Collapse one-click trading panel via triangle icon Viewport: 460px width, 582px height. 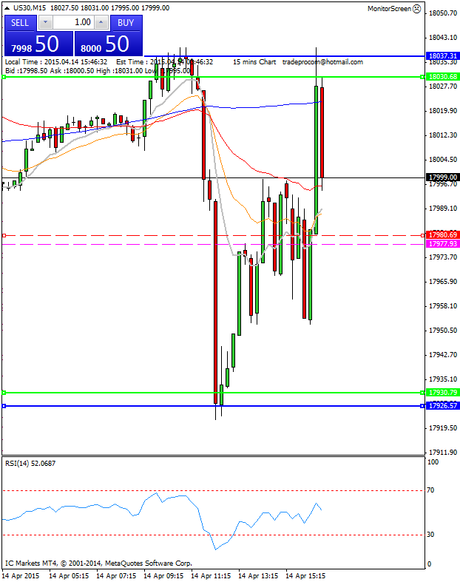click(7, 8)
